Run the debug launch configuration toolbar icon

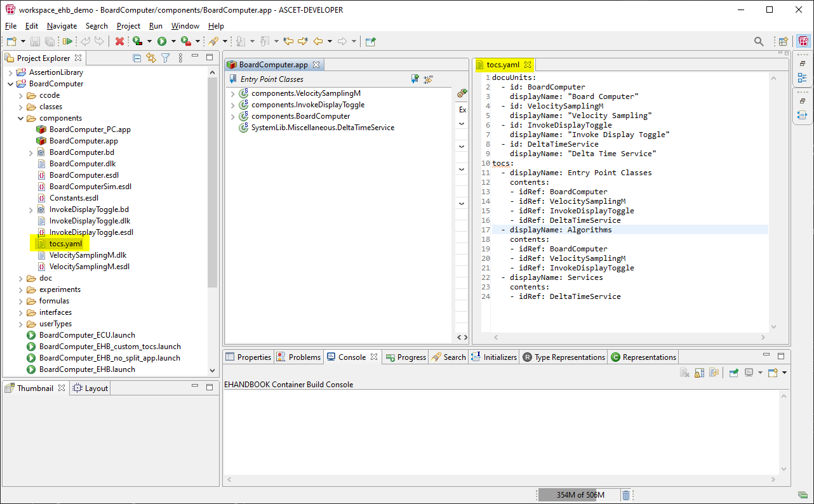click(x=137, y=41)
